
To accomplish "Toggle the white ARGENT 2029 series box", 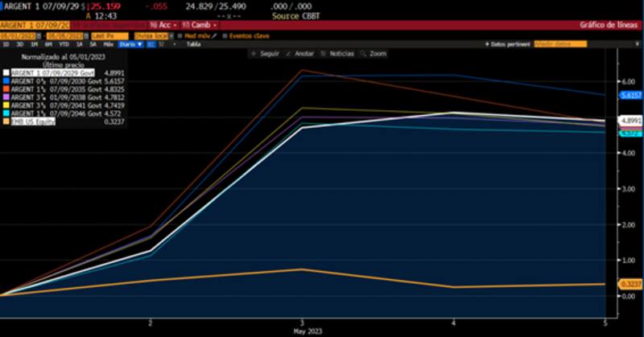I will coord(7,72).
